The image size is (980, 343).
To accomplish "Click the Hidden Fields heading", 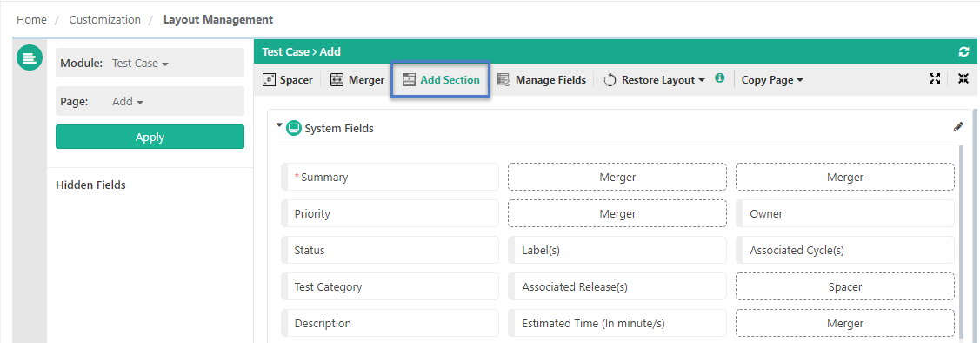I will 90,185.
